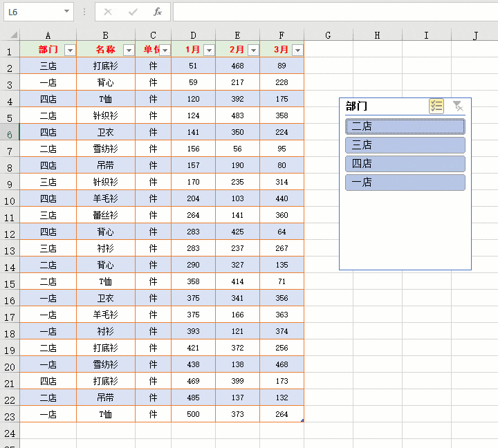
Task: Click the slicer clear filter icon
Action: (457, 106)
